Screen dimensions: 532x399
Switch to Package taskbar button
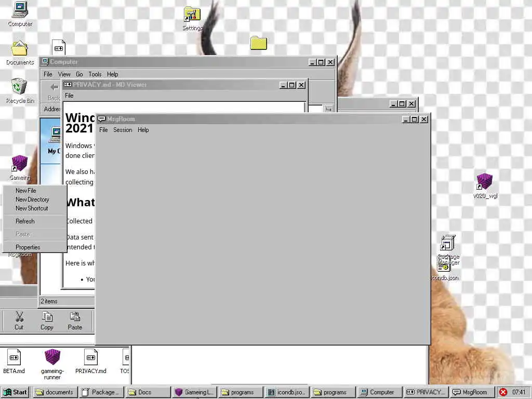coord(101,392)
